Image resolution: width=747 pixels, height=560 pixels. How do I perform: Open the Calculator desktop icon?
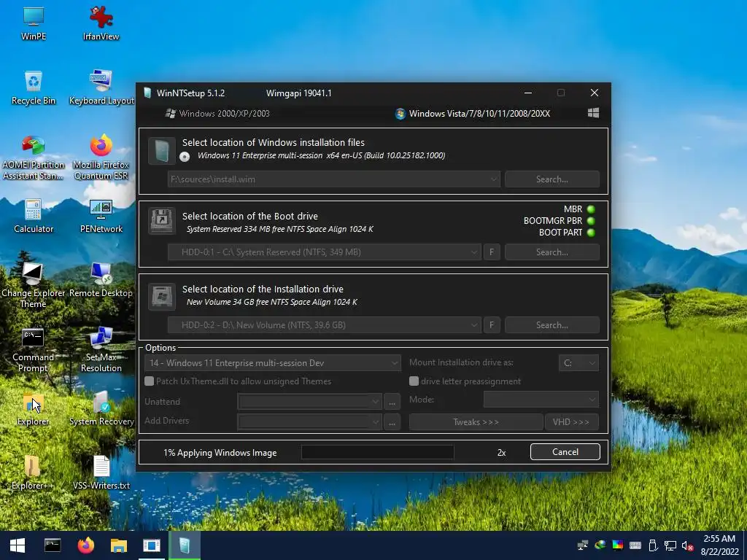(34, 216)
